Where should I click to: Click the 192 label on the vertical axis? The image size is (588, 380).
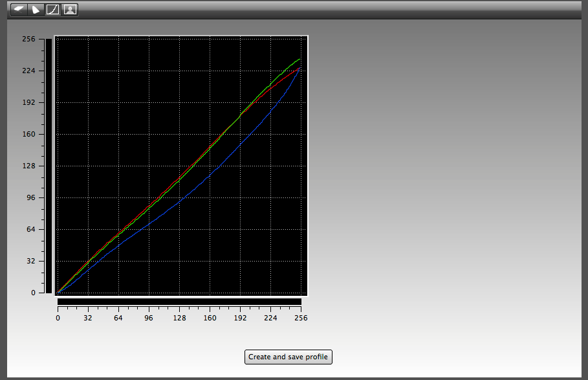click(x=28, y=102)
